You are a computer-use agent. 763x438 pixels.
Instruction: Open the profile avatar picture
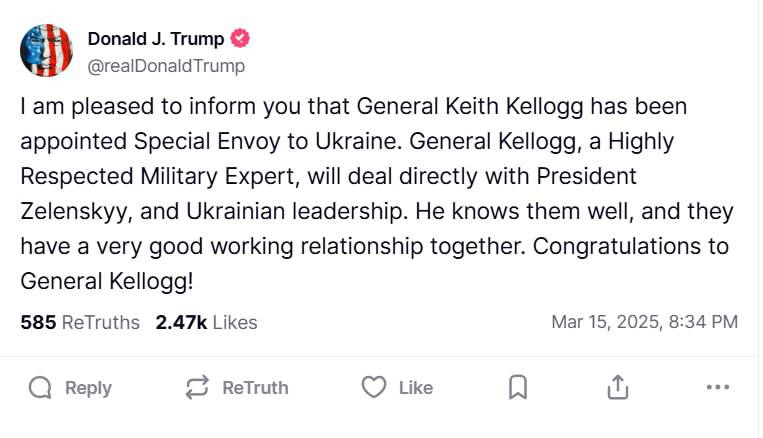coord(46,51)
